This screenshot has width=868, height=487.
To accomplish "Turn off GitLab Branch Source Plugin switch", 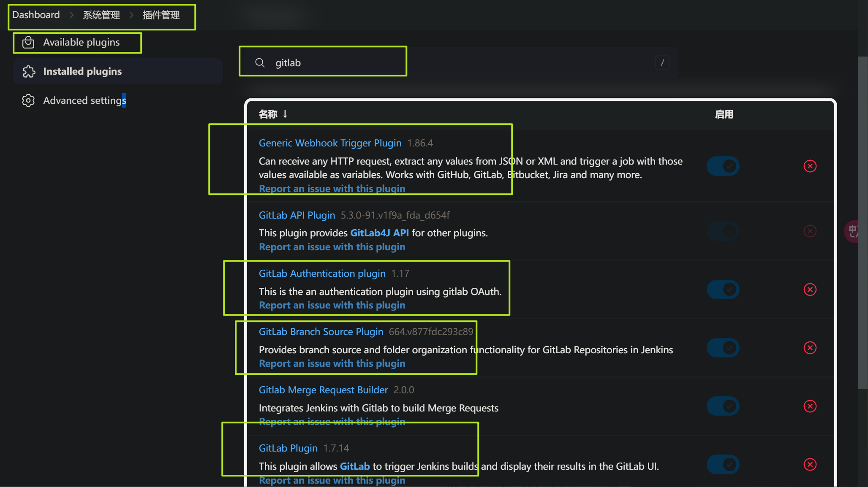I will pos(723,348).
